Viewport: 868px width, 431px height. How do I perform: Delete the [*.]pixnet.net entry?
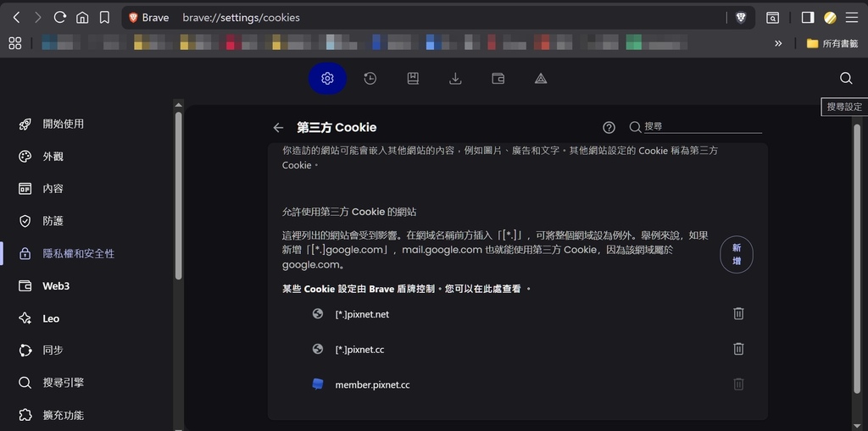coord(738,313)
